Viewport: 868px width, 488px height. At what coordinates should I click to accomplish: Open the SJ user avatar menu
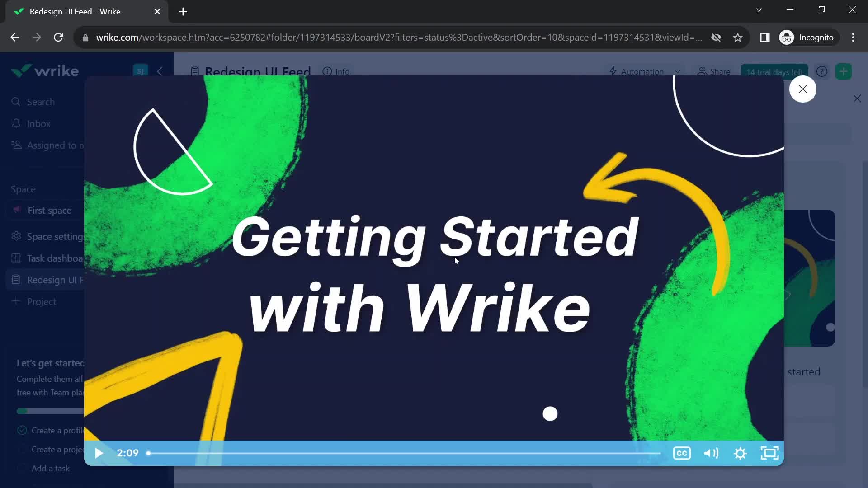(x=140, y=71)
